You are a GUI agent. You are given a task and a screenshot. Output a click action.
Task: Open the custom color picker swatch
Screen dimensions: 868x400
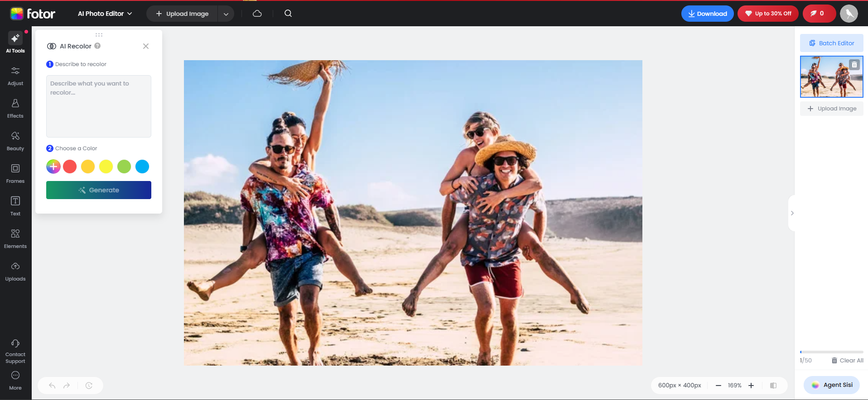(53, 167)
